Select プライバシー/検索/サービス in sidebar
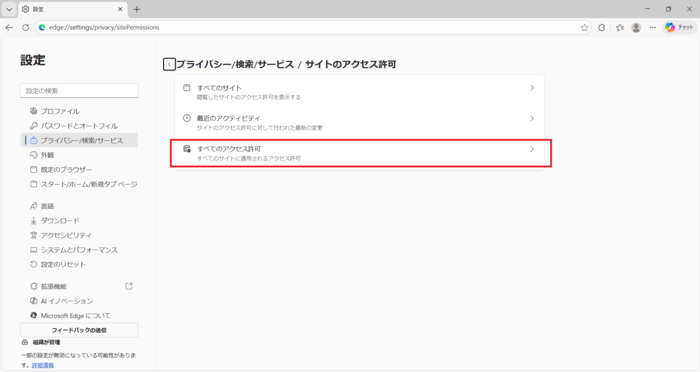Image resolution: width=700 pixels, height=372 pixels. 79,140
